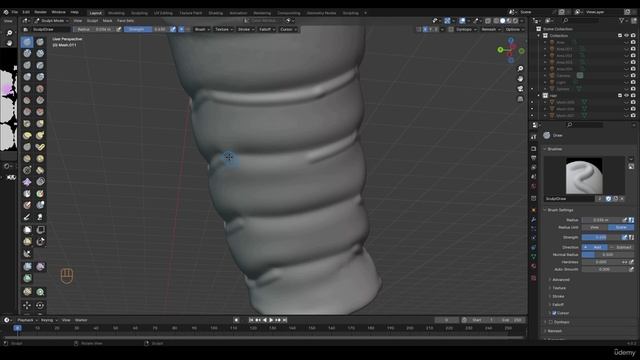Screen dimensions: 640x360
Task: Adjust the Auto-Smooth slider
Action: (605, 269)
